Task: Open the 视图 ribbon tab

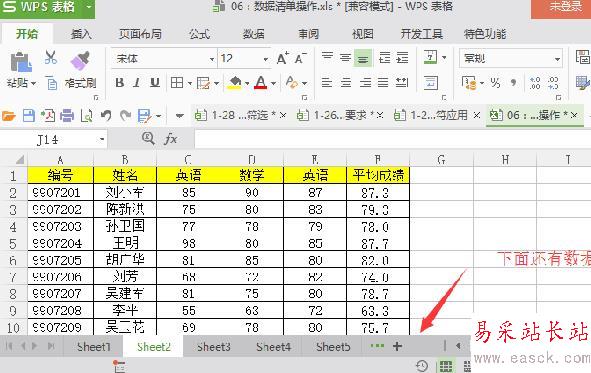Action: 363,34
